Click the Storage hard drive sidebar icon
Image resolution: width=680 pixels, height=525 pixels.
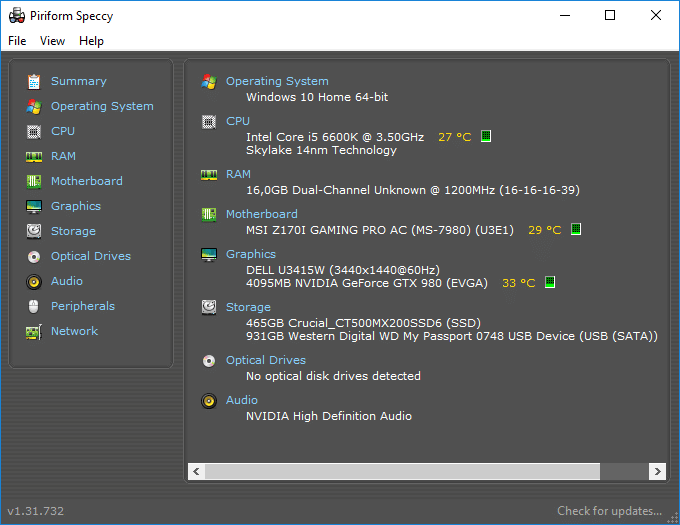coord(34,231)
